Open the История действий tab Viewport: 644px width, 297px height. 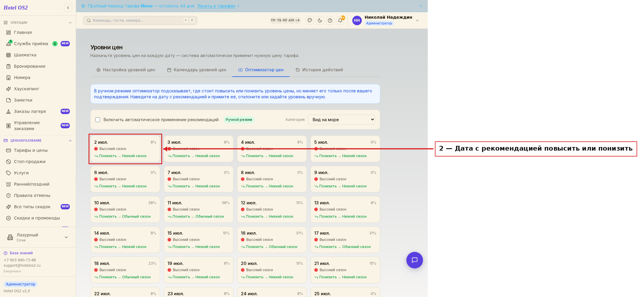pos(319,70)
